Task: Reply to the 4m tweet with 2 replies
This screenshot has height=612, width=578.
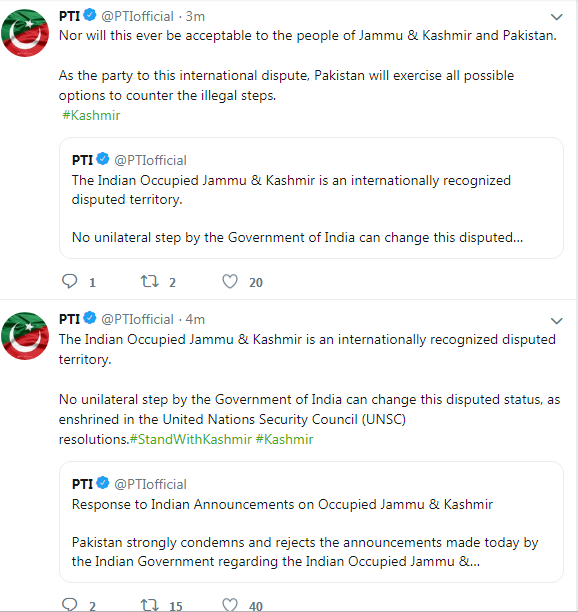Action: coord(70,604)
